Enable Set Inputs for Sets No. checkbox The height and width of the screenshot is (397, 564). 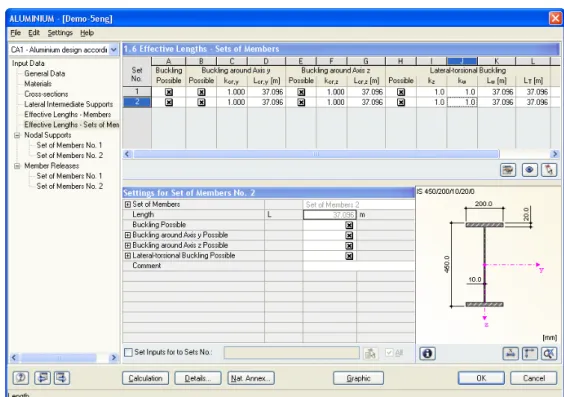(128, 352)
